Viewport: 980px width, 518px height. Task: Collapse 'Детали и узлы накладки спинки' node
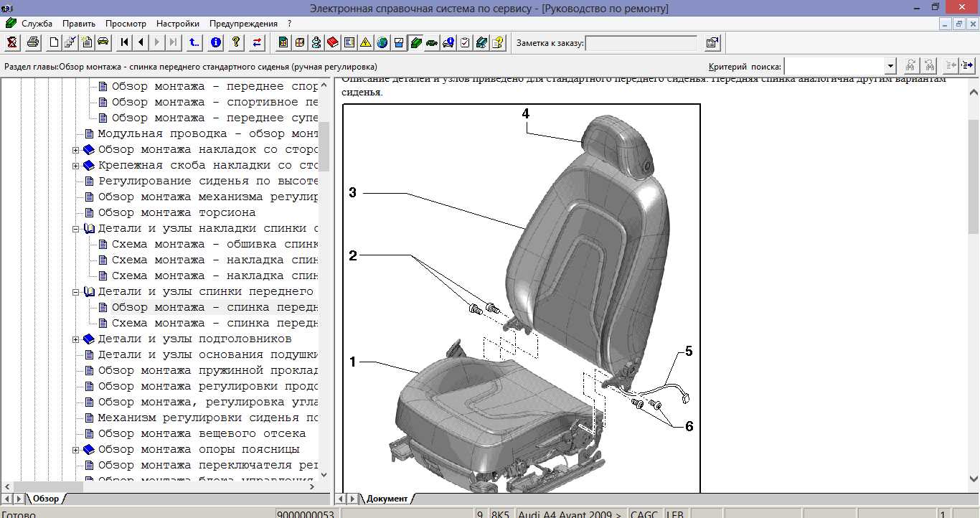click(x=76, y=229)
